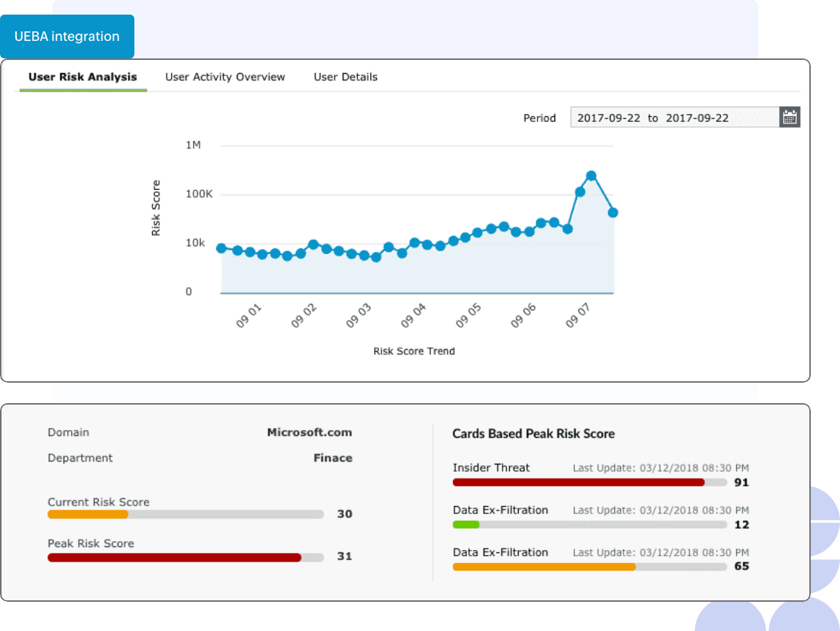This screenshot has width=840, height=631.
Task: Click the 09 07 x-axis label
Action: tap(577, 318)
